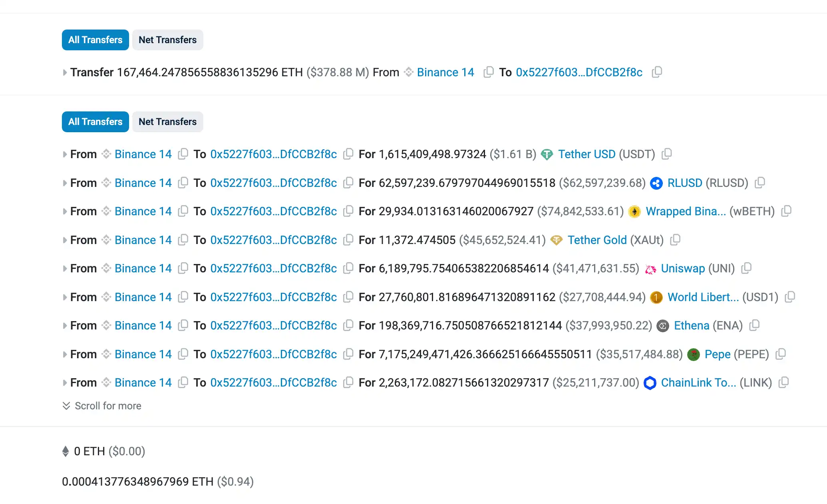Screen dimensions: 827x504
Task: Expand the RLUSD transfer row arrow
Action: click(65, 183)
